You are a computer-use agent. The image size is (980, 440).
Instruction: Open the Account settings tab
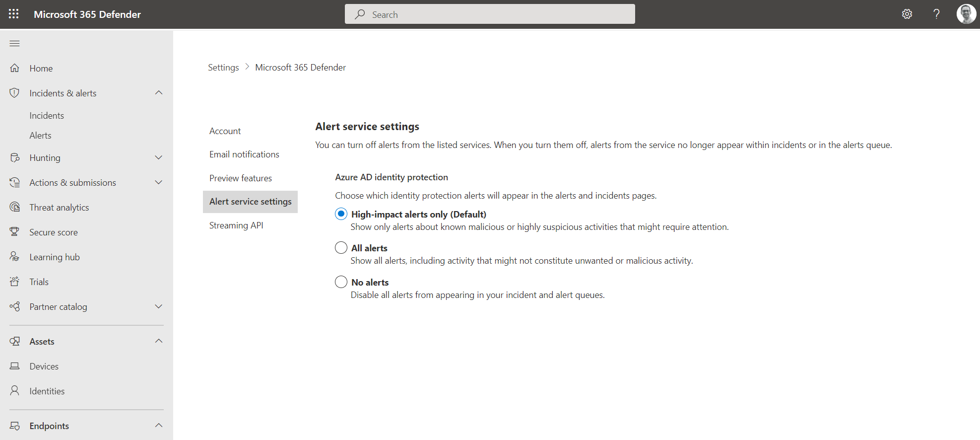pyautogui.click(x=225, y=131)
